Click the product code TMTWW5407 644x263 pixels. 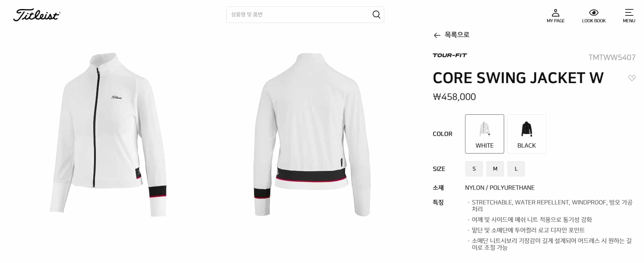[612, 58]
